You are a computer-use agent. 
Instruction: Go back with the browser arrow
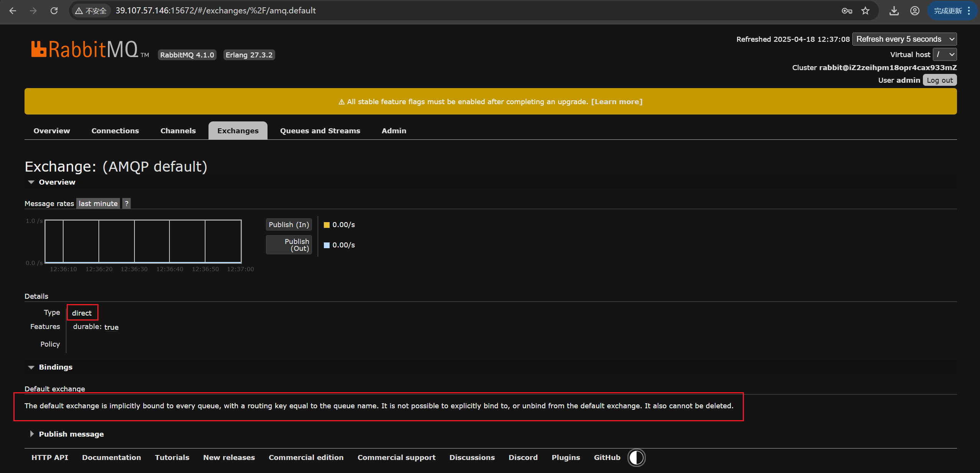coord(13,11)
